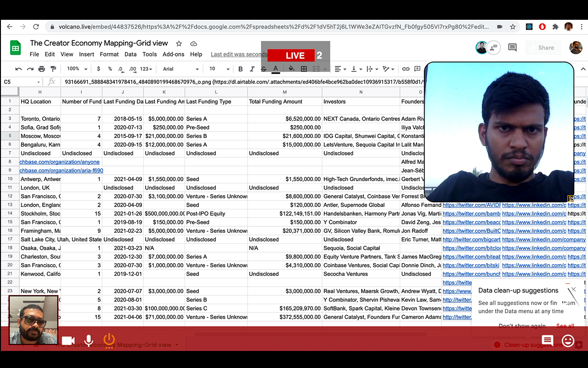Toggle italic formatting
Viewport: 588px width, 368px height.
252,69
